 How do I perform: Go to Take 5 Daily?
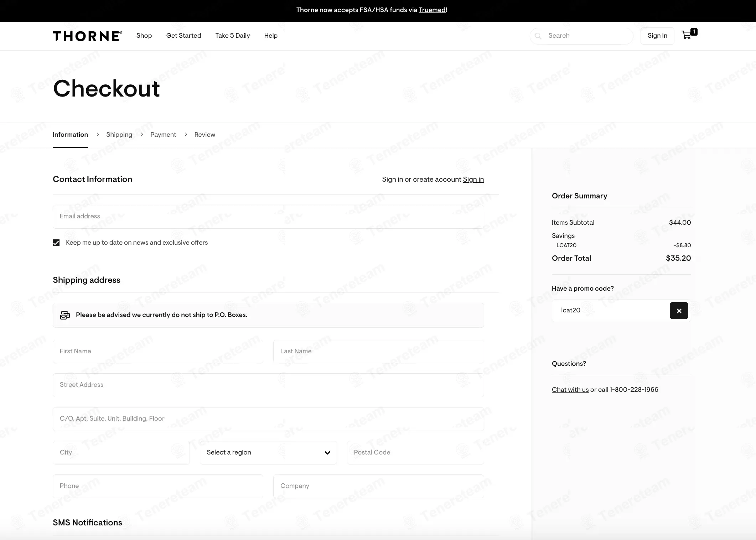[233, 36]
